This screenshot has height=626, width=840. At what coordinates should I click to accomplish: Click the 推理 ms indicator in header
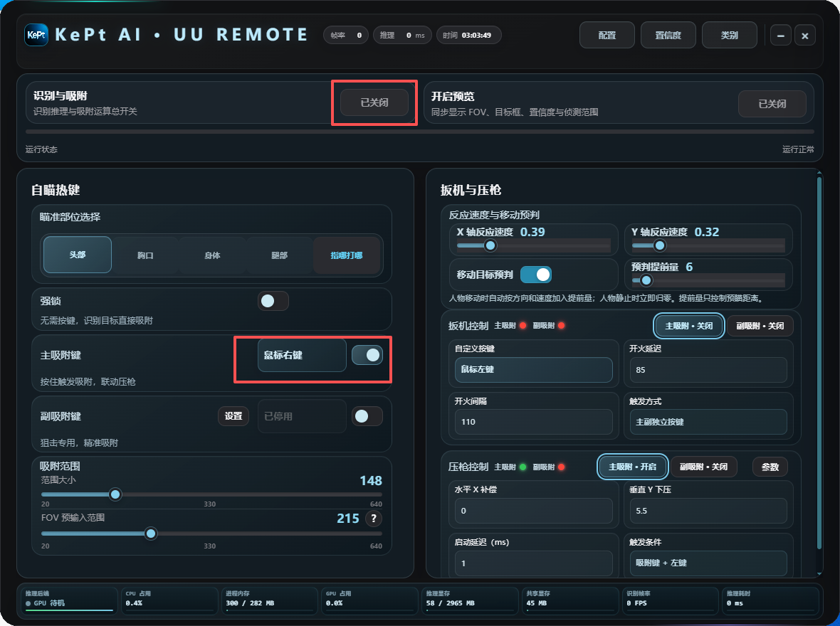(x=402, y=36)
